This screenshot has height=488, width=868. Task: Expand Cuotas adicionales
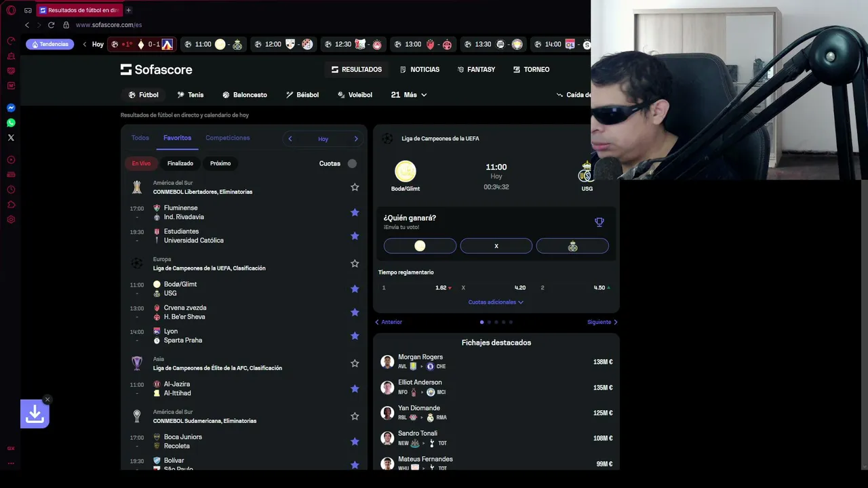coord(496,302)
